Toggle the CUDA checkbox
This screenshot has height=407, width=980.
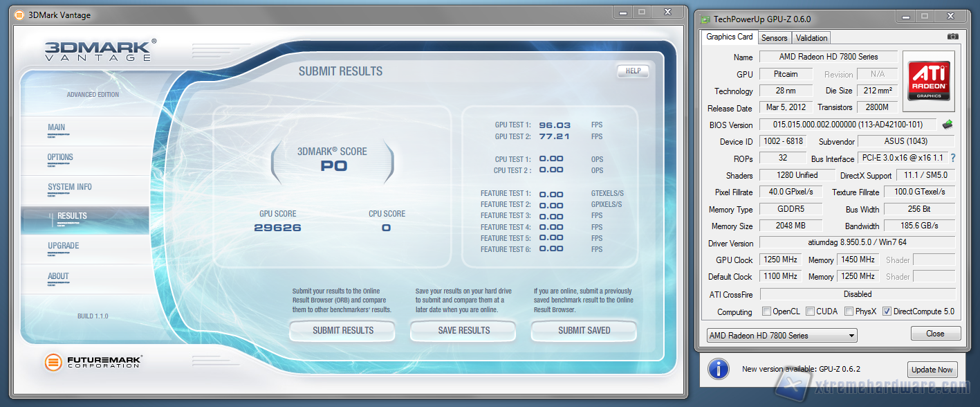click(811, 311)
